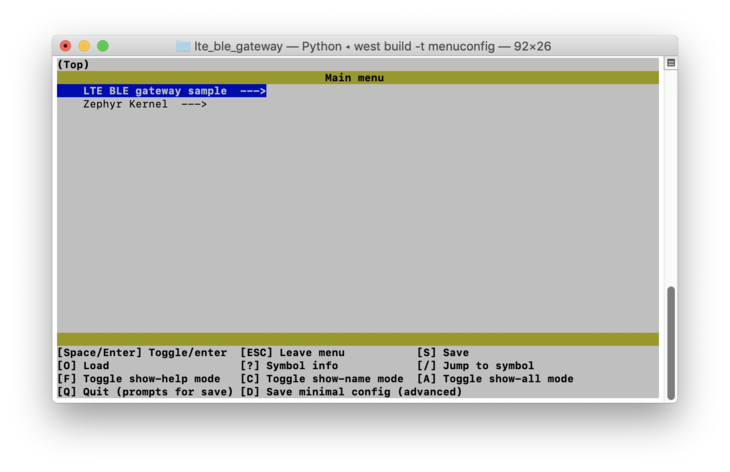This screenshot has height=472, width=730.
Task: Click the [O] Load shortcut text
Action: [x=83, y=366]
